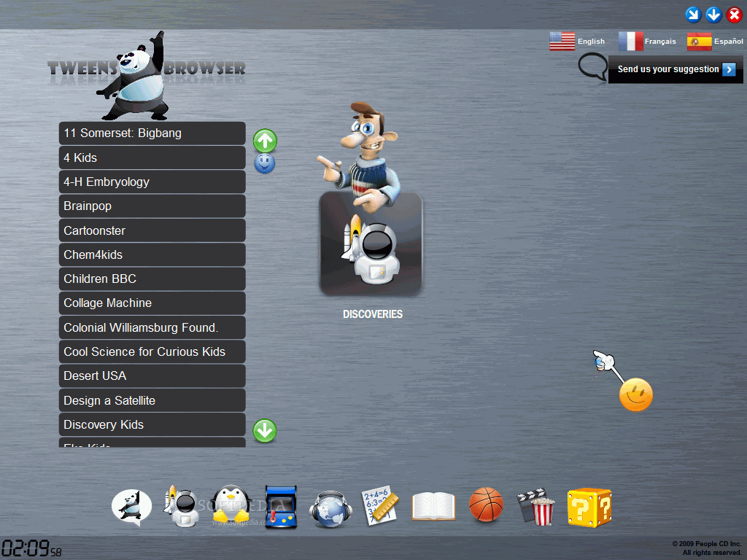Image resolution: width=747 pixels, height=560 pixels.
Task: Click the blue diagonal arrow window button
Action: [693, 15]
